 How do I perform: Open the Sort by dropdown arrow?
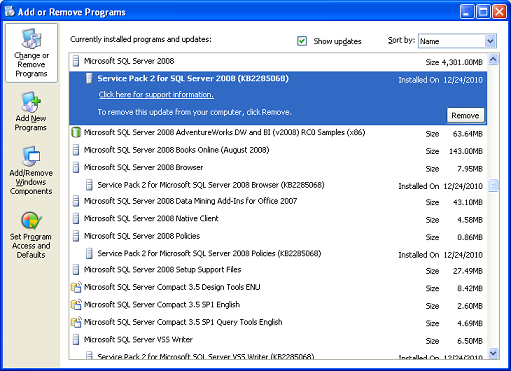coord(490,41)
